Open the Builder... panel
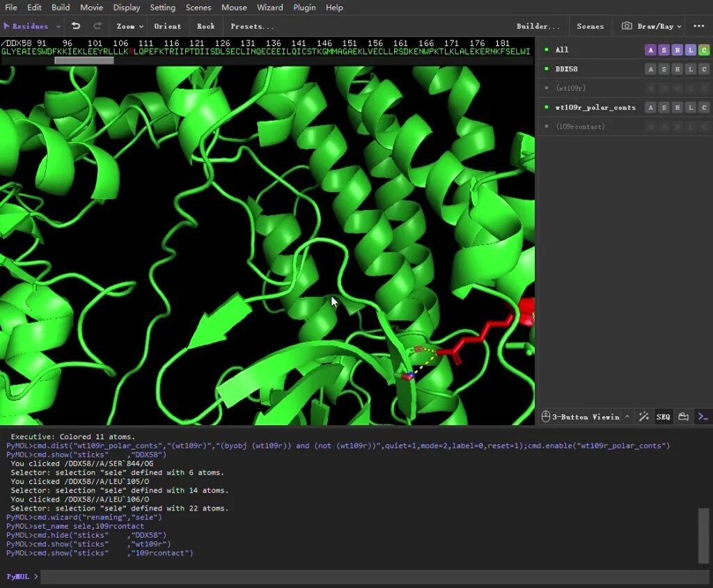 coord(538,26)
